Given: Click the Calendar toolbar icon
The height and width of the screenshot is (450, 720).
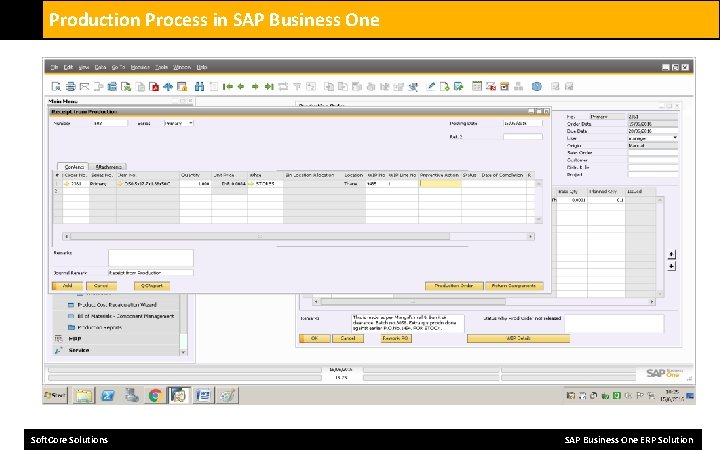Looking at the screenshot, I should 477,86.
